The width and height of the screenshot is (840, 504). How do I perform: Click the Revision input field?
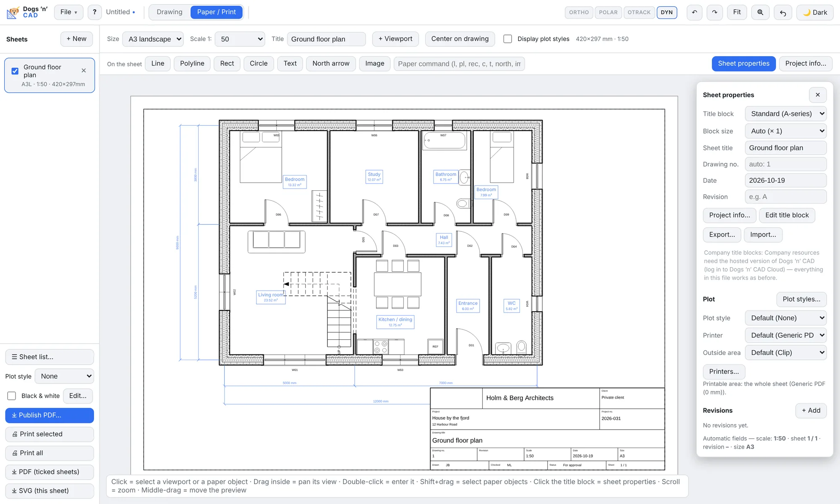tap(786, 197)
